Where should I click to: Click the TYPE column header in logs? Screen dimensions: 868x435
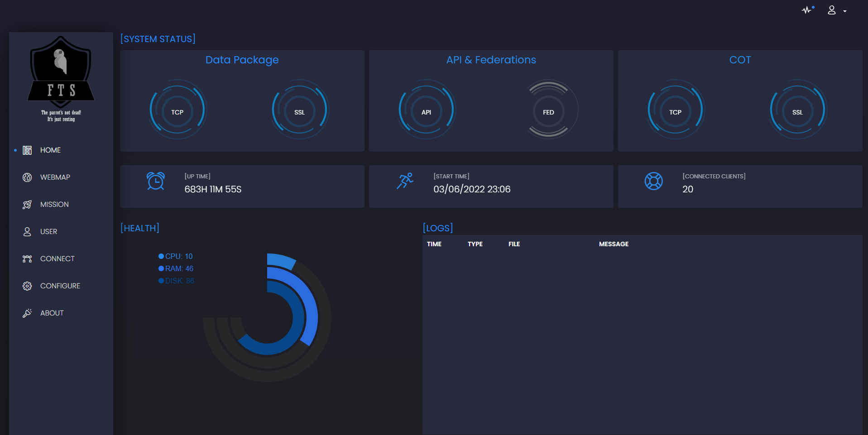pos(475,244)
